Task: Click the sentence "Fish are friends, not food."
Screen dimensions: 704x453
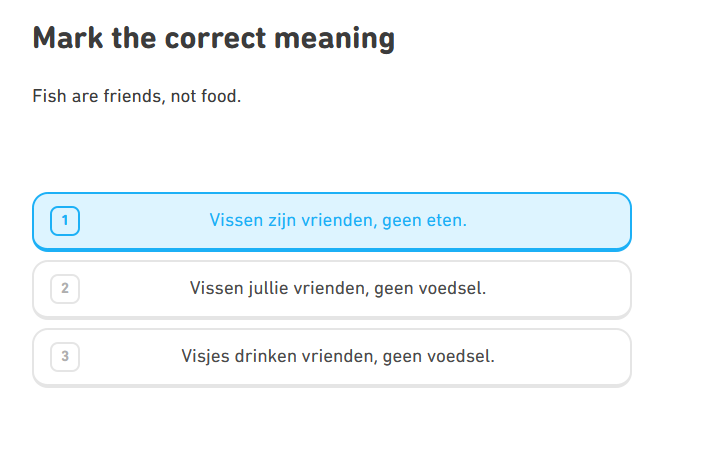Action: coord(137,97)
